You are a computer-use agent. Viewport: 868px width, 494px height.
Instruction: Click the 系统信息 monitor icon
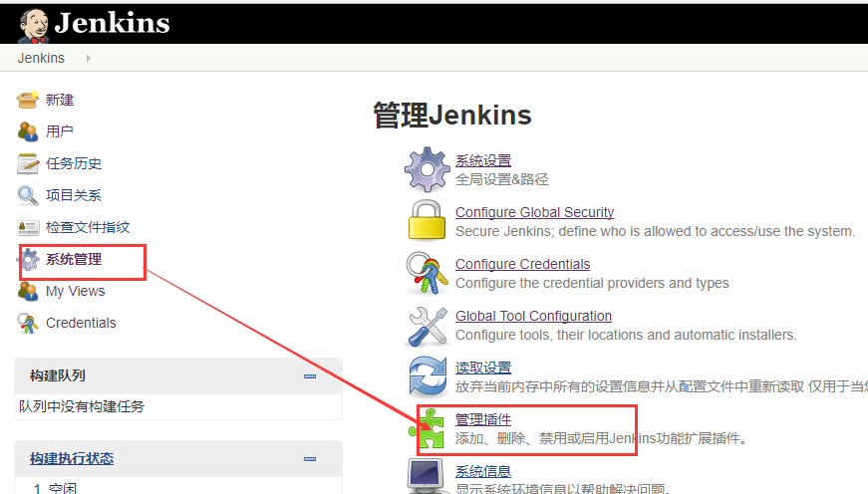click(426, 476)
